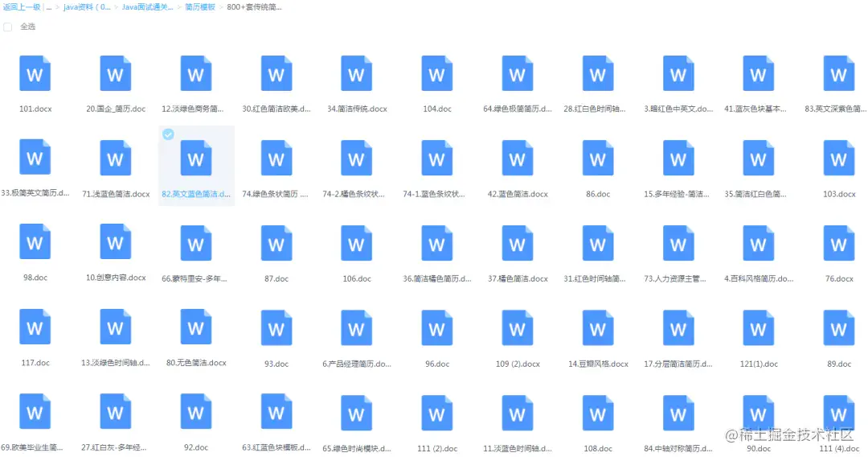Choose the 3.暗红色中英文 document icon
The height and width of the screenshot is (457, 868).
click(x=678, y=73)
